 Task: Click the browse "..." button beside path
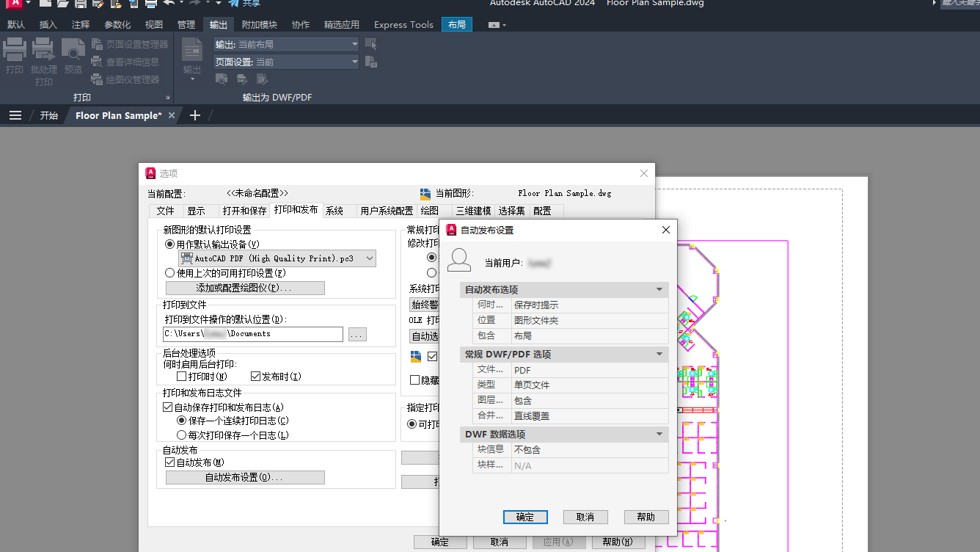coord(357,335)
